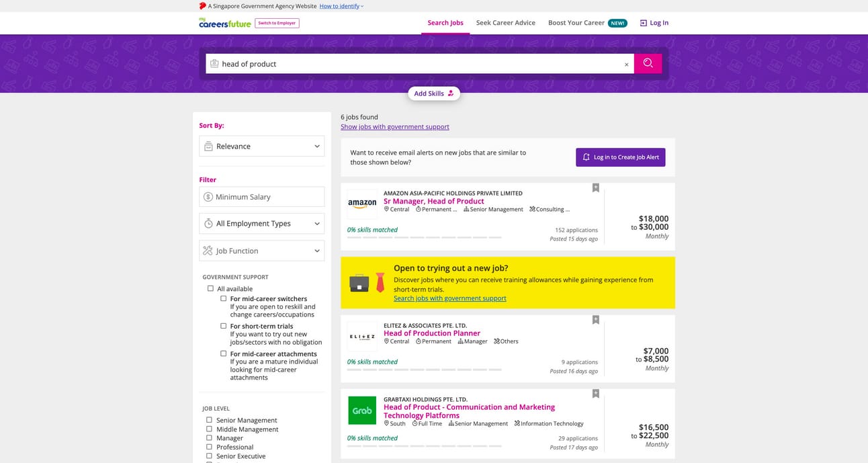Click location pin icon on Amazon job
The image size is (868, 463).
(386, 209)
